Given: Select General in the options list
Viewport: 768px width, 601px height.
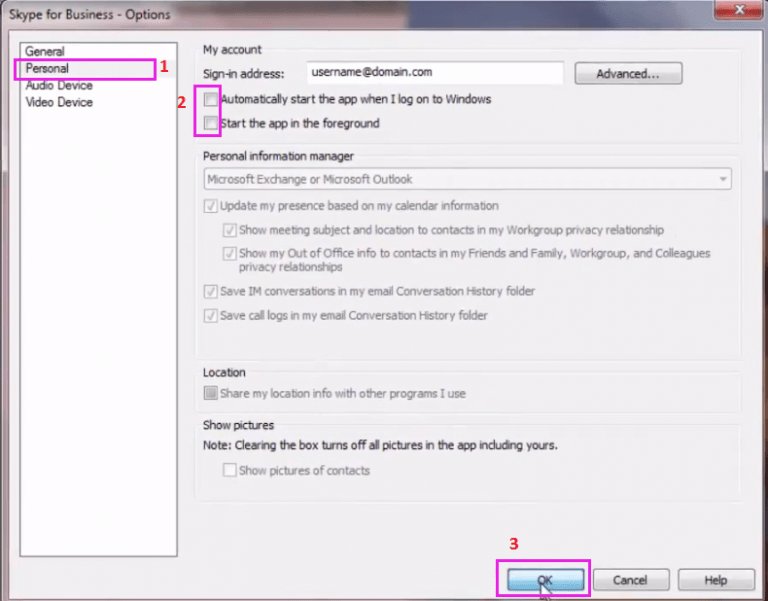Looking at the screenshot, I should [45, 51].
